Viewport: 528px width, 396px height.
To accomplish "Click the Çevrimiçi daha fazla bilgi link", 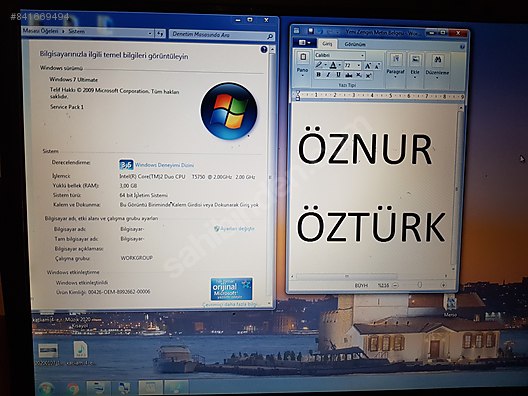I will pos(230,304).
